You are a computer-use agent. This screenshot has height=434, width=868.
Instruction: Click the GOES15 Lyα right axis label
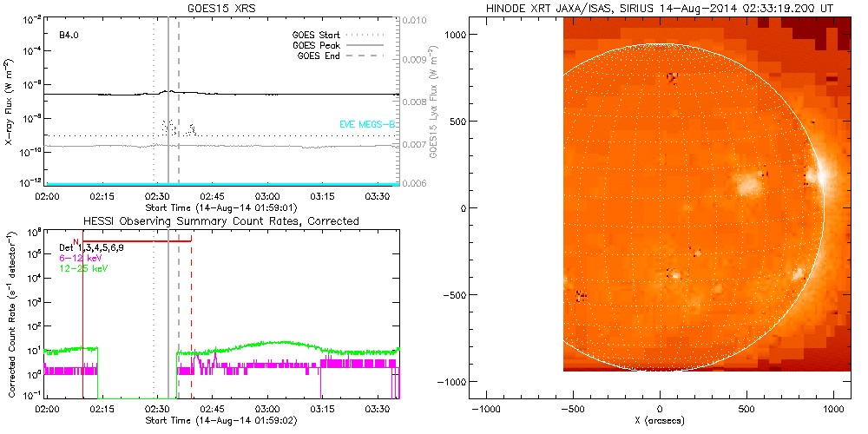[x=431, y=101]
